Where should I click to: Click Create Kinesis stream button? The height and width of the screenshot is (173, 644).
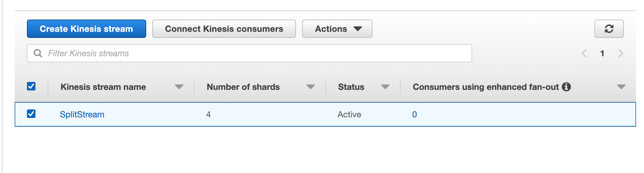click(x=86, y=29)
